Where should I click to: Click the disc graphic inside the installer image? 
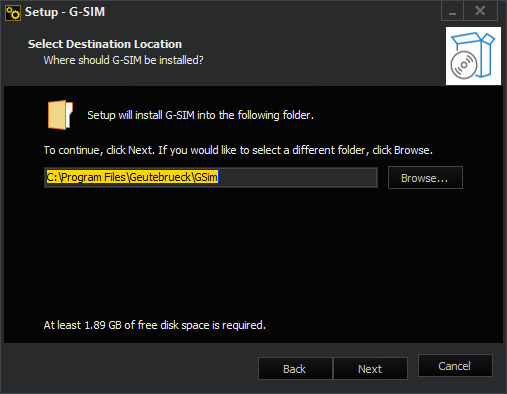(464, 65)
